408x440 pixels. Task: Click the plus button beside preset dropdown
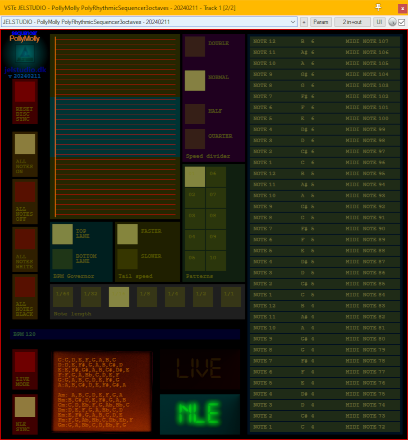[304, 22]
